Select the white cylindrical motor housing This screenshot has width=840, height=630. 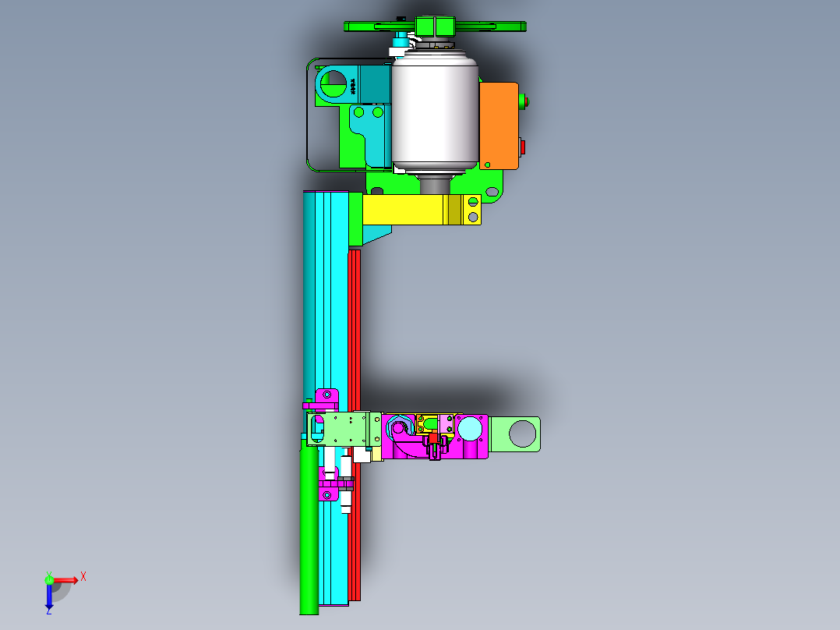tap(435, 114)
